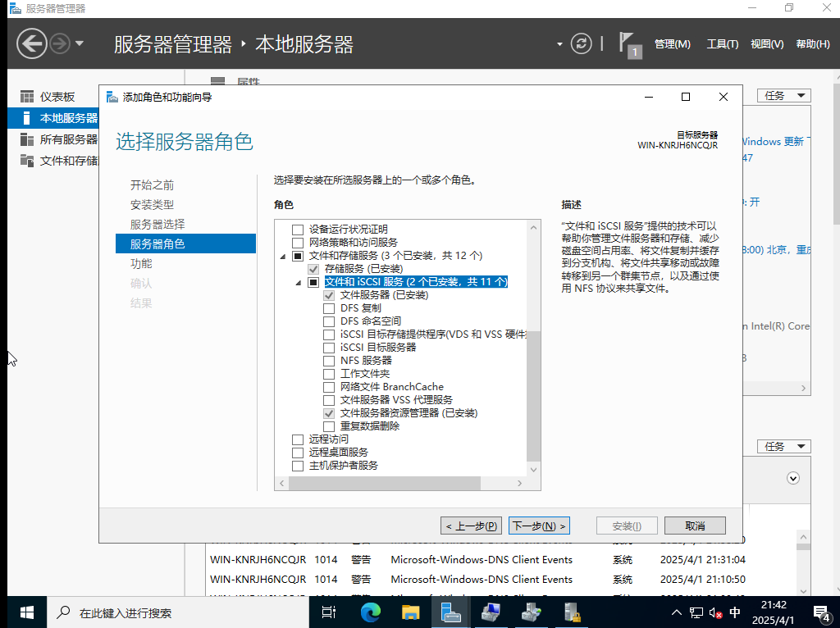Check DFS 命名空间 checkbox
Screen dimensions: 840x628
pos(329,321)
